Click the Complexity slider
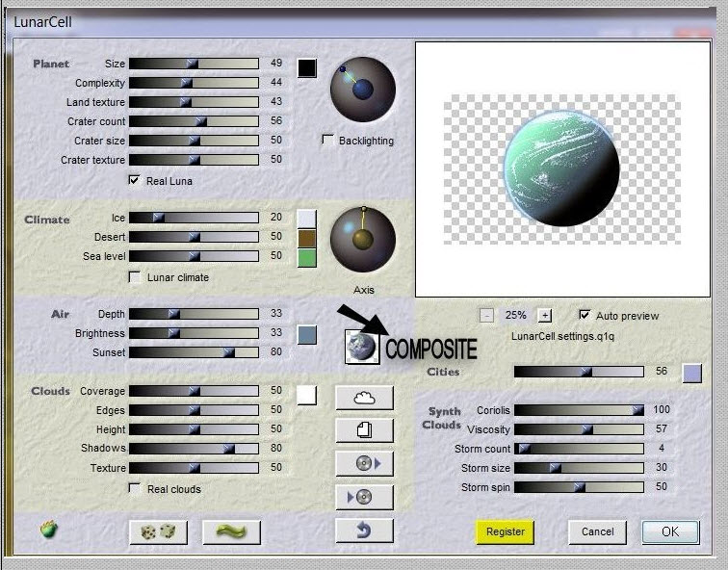Viewport: 728px width, 570px height. point(194,83)
